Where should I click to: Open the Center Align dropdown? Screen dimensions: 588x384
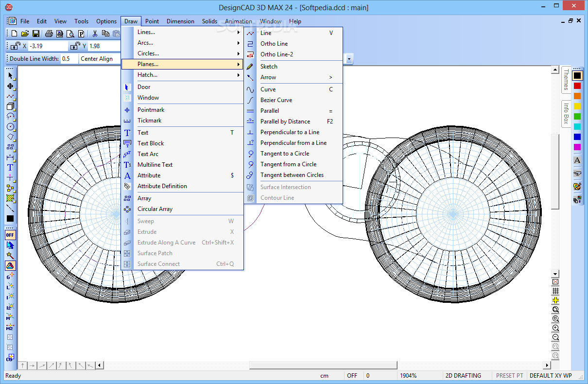(100, 59)
